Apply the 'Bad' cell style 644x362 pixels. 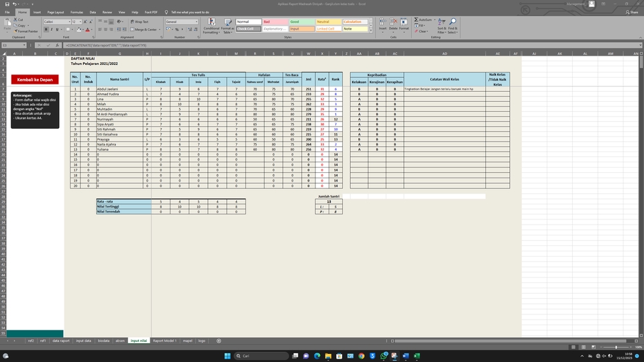275,21
